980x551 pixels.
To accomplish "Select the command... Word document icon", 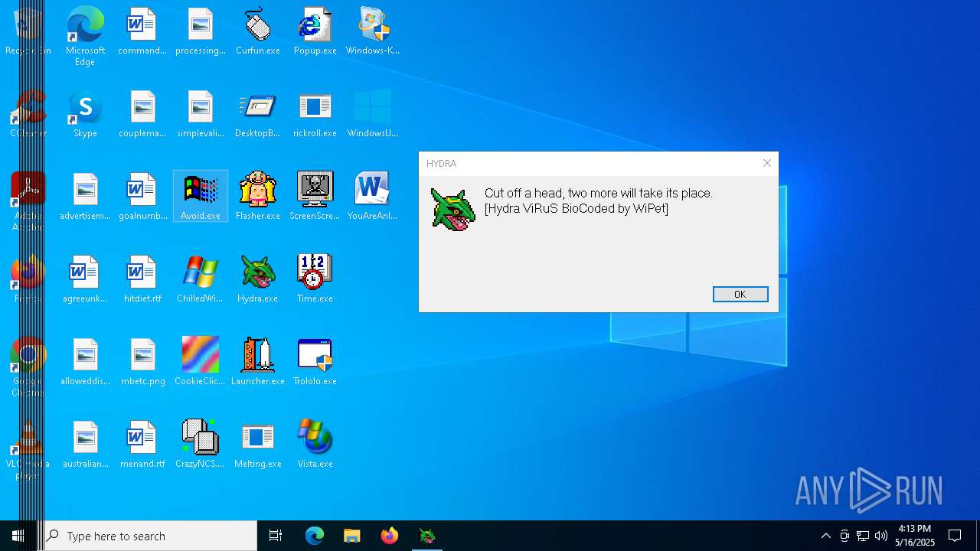I will [x=142, y=31].
